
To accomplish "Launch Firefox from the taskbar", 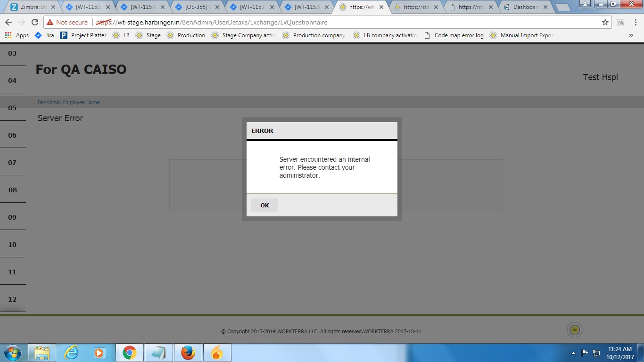I will pos(188,353).
